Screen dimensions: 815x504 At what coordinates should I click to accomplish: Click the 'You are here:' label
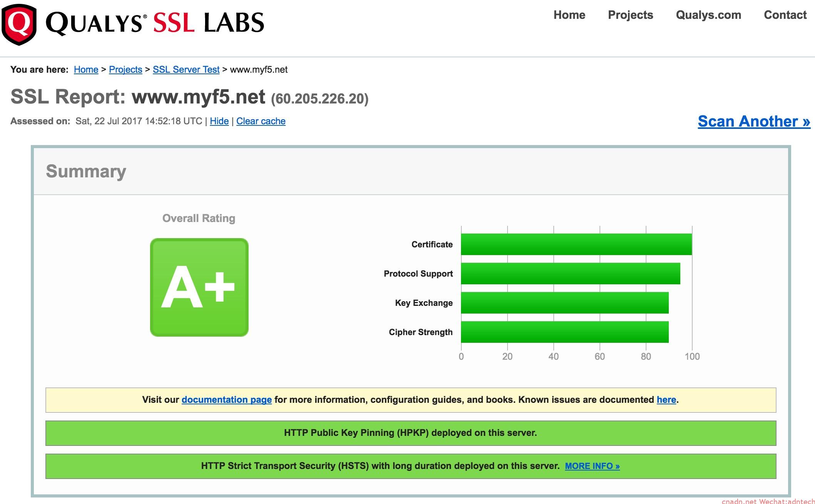coord(39,70)
